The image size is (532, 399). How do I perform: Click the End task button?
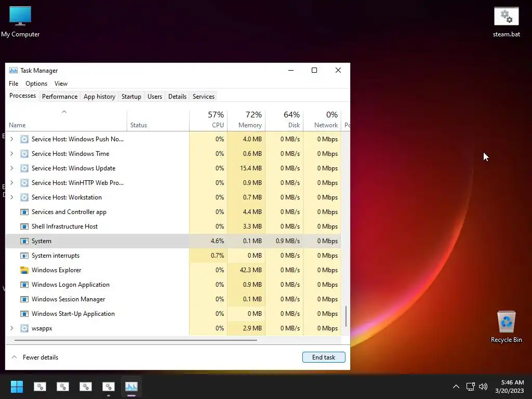(x=324, y=357)
